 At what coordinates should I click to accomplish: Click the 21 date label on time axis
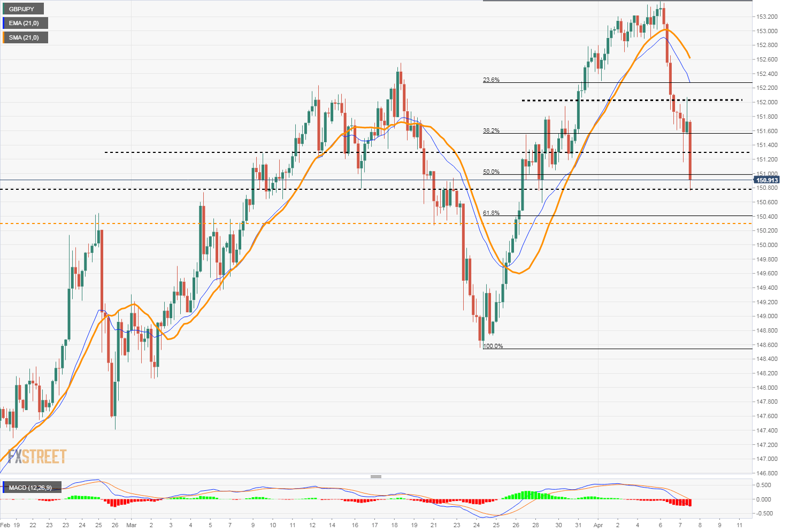coord(434,525)
